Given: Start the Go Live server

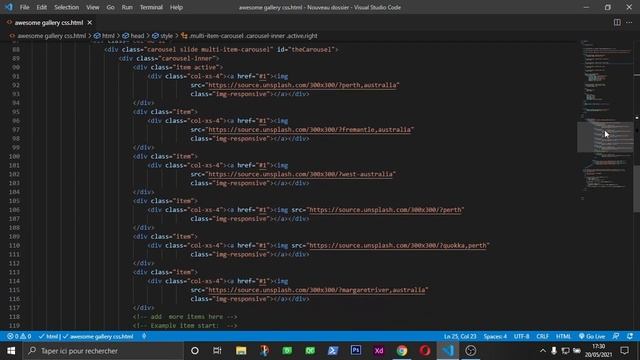Looking at the screenshot, I should [592, 336].
